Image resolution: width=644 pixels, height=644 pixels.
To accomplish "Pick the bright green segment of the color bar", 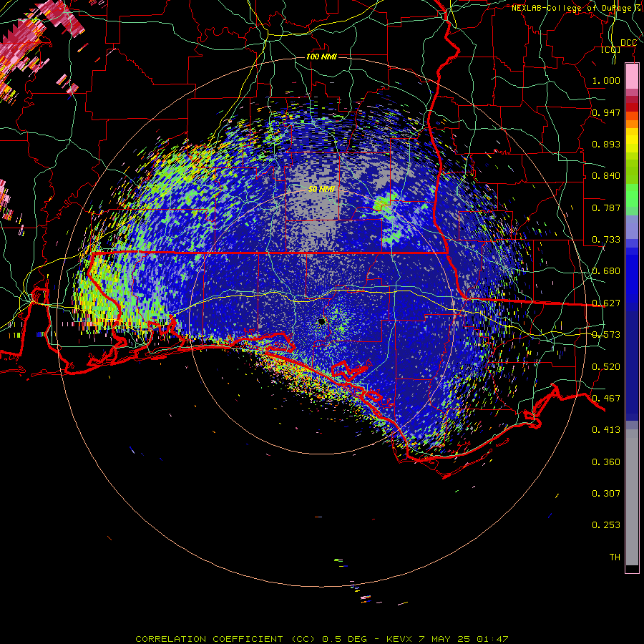I will click(x=632, y=195).
